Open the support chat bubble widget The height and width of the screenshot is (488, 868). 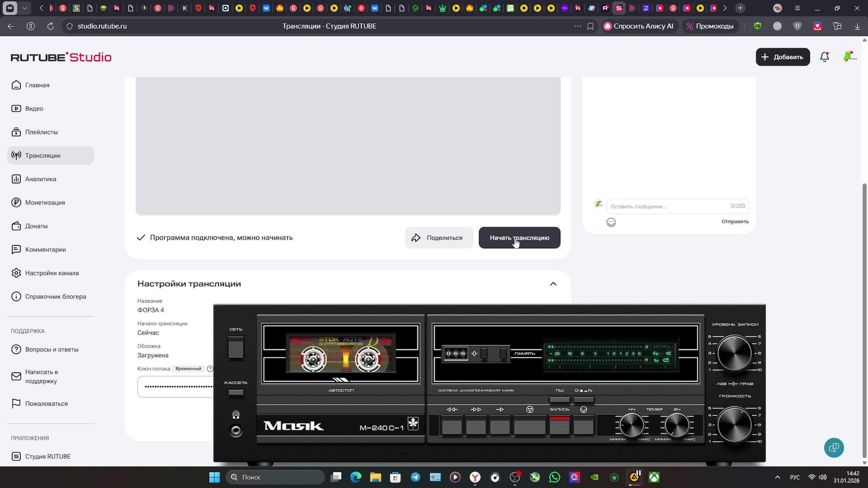834,448
